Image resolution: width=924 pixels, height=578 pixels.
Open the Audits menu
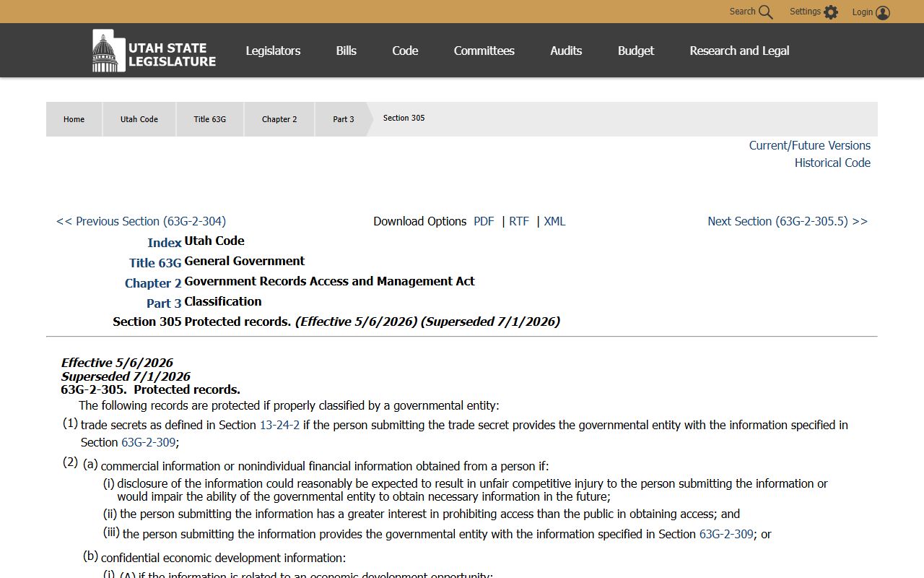point(566,51)
